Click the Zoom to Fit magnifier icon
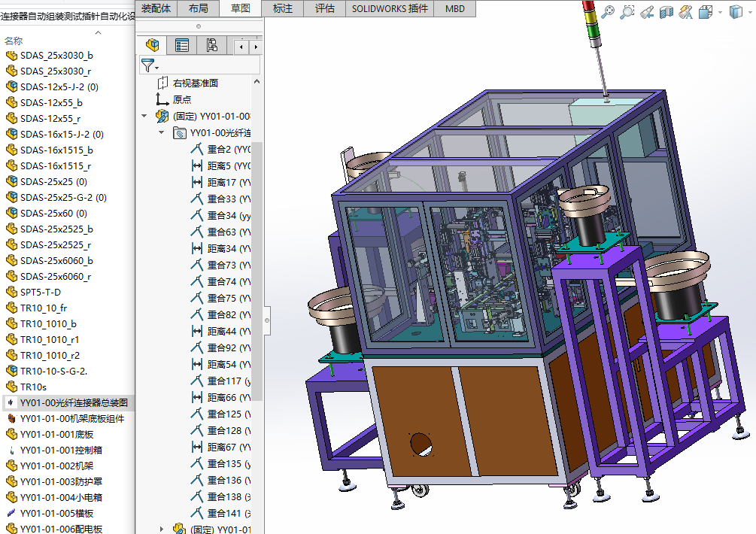 608,11
